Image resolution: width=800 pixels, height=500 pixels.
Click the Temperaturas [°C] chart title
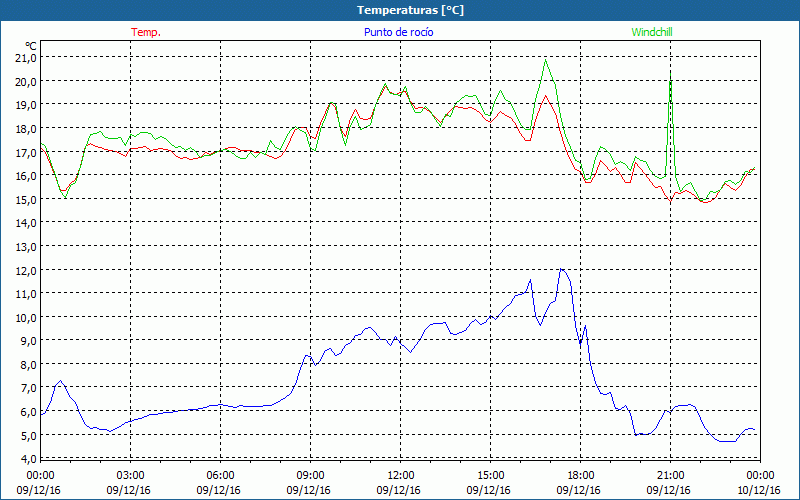coord(410,10)
